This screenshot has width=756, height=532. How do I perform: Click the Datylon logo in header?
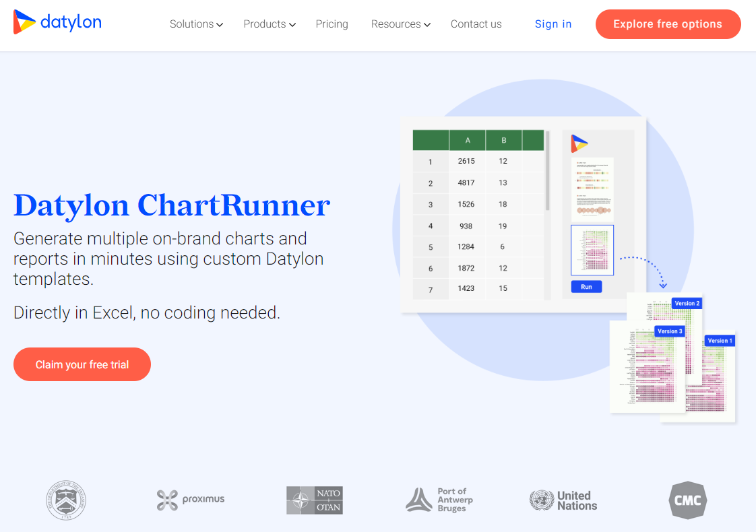point(57,23)
